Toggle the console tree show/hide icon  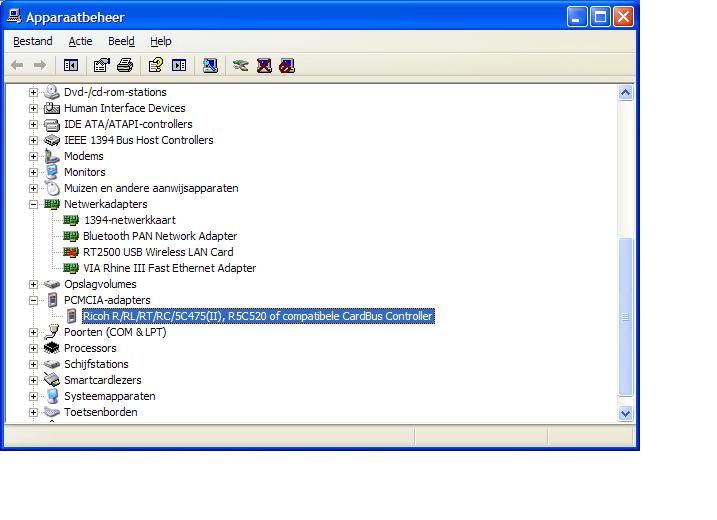71,66
